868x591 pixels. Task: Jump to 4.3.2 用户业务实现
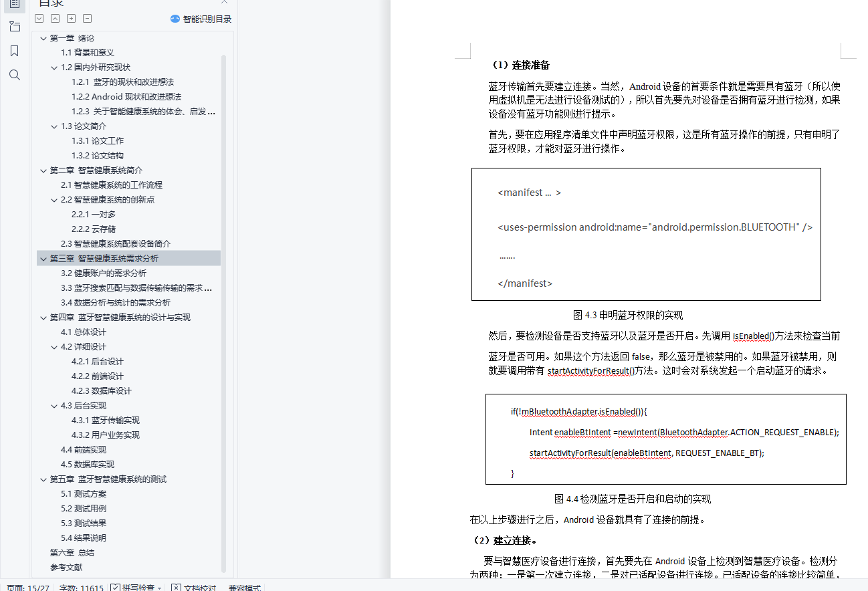click(106, 435)
